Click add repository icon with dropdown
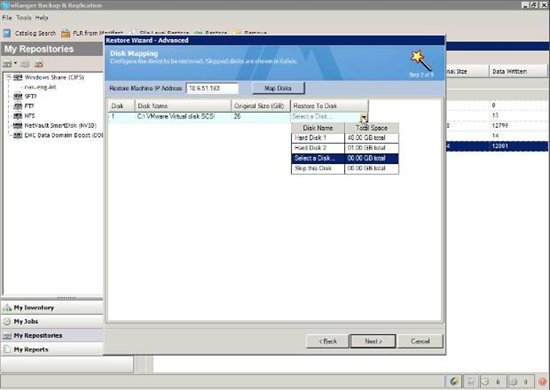Screen dimensions: 550x390 (9, 64)
